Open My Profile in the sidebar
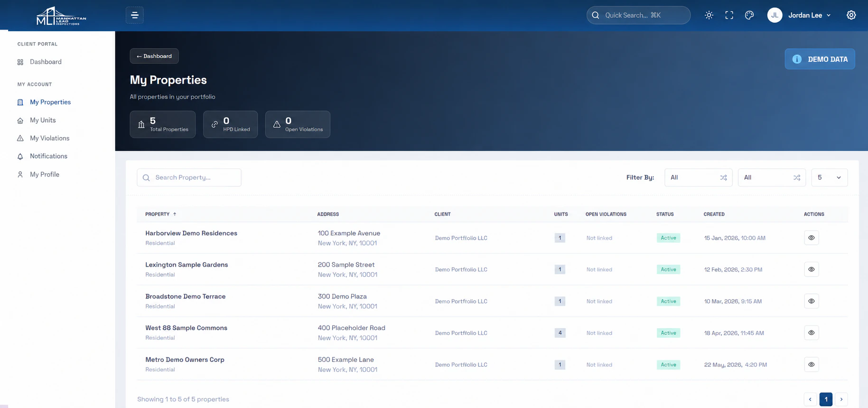The image size is (868, 408). [x=45, y=174]
